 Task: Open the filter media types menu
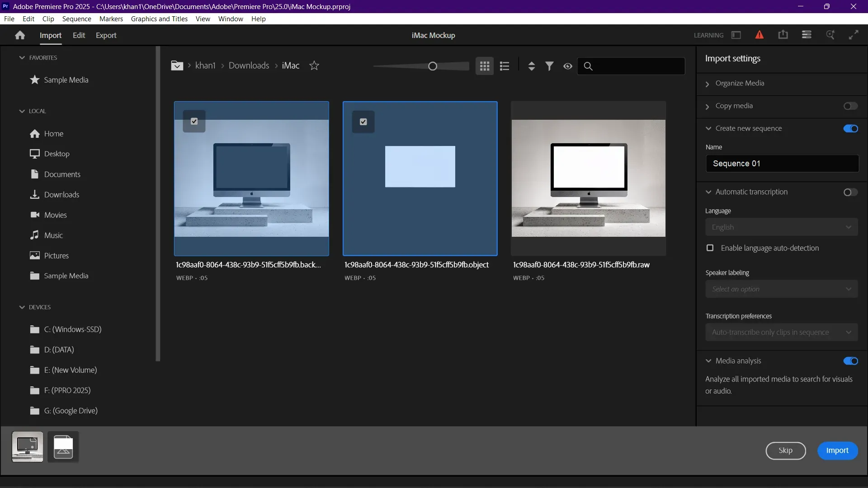point(549,66)
